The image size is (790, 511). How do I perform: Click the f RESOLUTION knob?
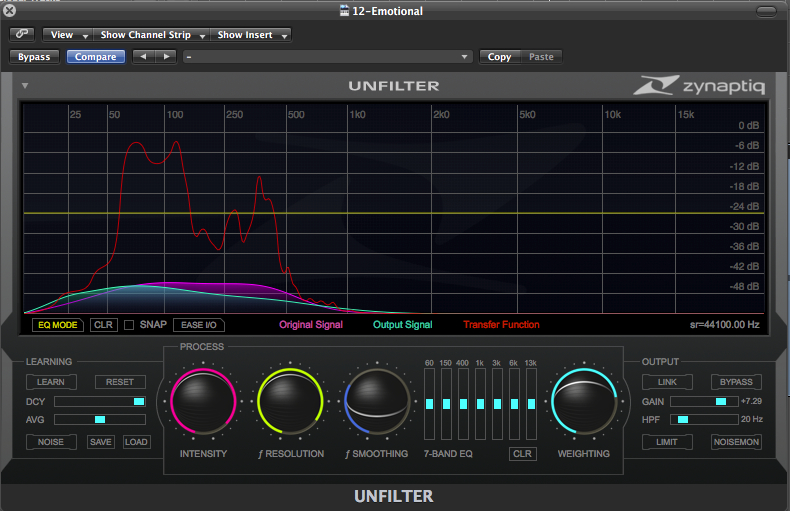click(290, 402)
